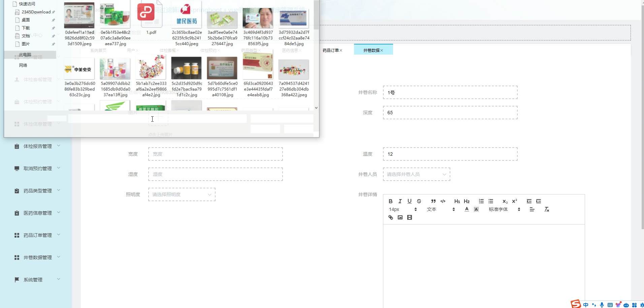This screenshot has height=308, width=644.
Task: Create a numbered list
Action: click(x=481, y=201)
